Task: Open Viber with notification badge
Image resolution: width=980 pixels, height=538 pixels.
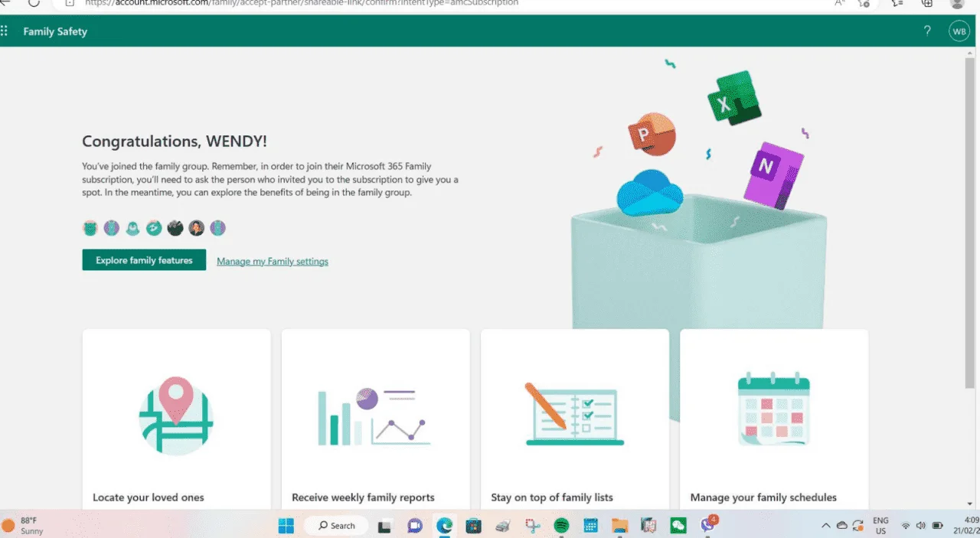Action: 708,525
